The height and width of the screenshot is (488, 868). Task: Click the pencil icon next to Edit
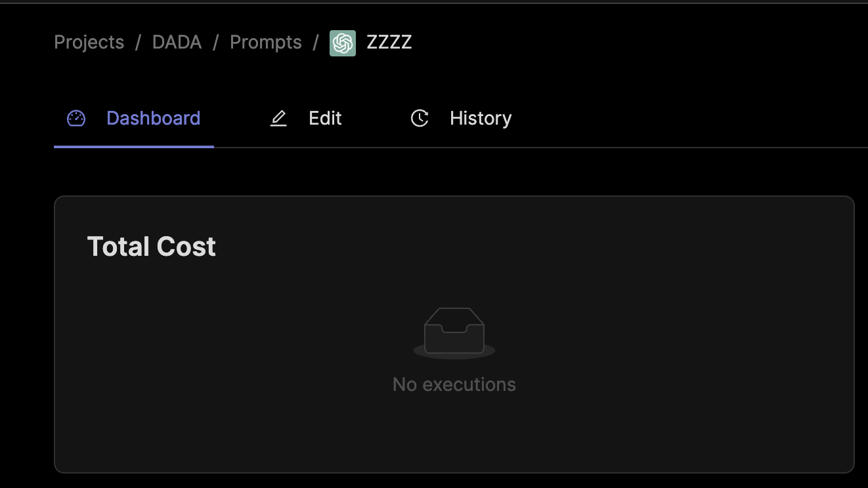coord(278,119)
